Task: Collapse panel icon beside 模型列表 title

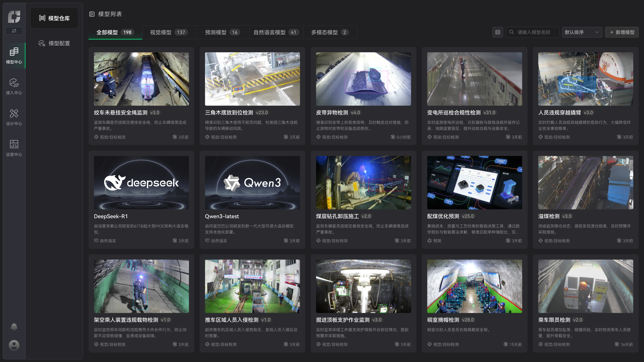Action: (x=92, y=14)
